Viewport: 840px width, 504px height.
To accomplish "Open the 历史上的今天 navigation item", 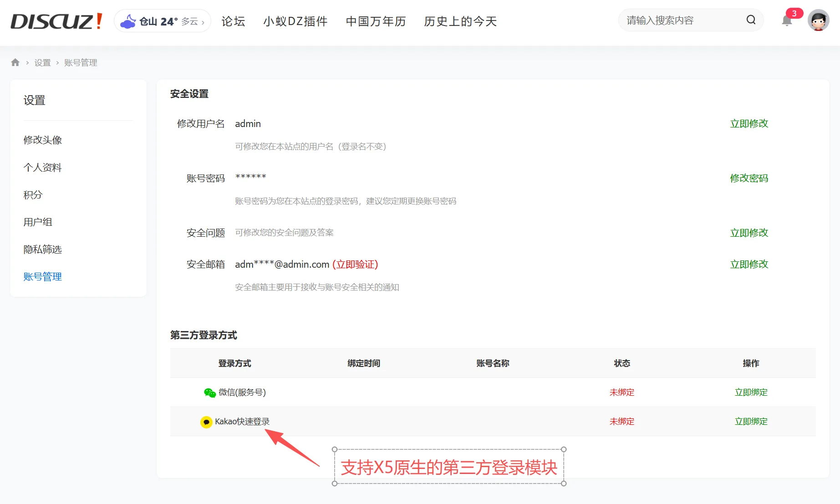I will pos(460,21).
